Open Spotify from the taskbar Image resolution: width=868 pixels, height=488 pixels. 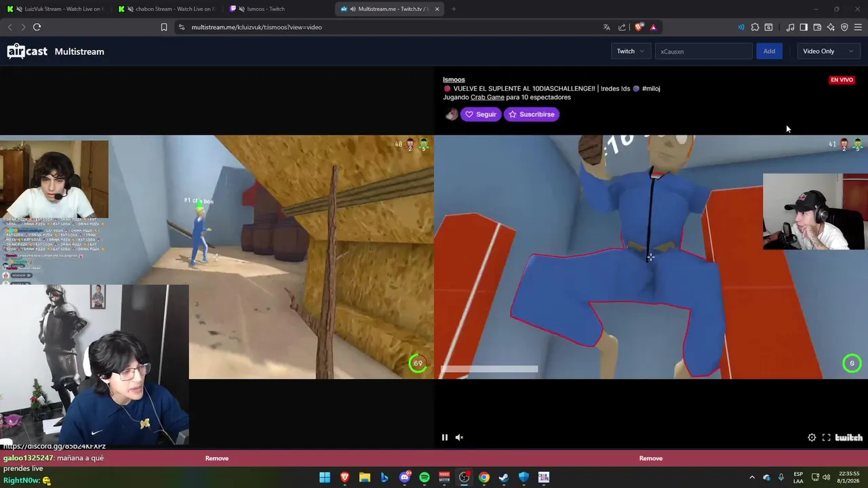[x=425, y=477]
